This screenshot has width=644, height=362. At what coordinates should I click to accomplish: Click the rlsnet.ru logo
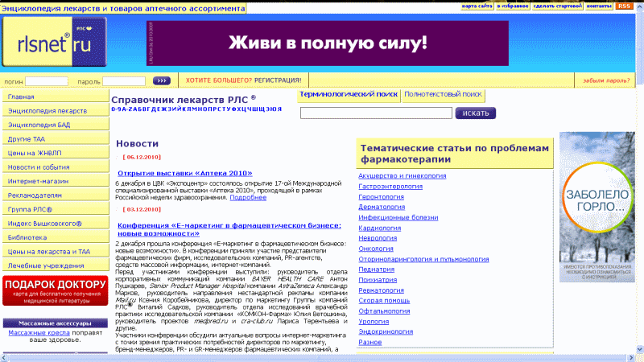(54, 42)
